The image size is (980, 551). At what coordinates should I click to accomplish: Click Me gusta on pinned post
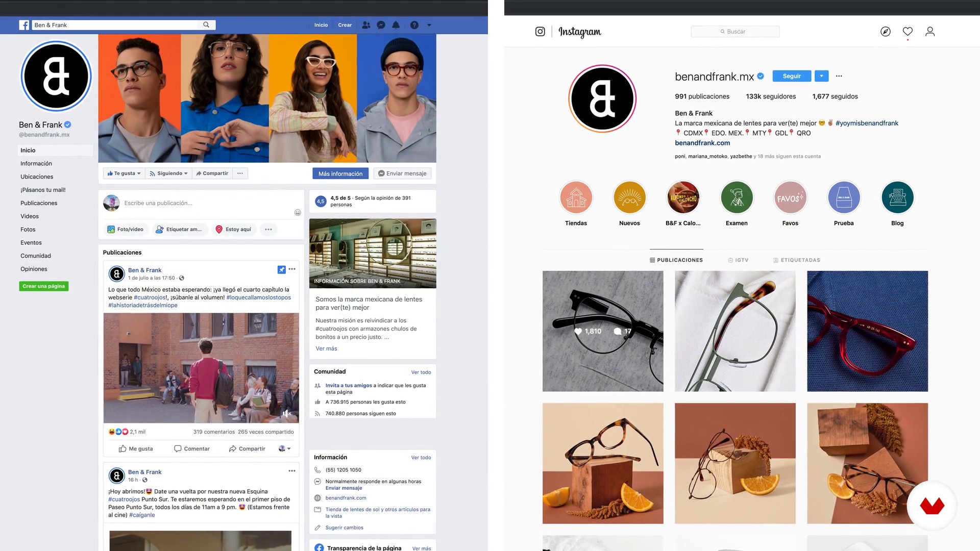point(136,449)
